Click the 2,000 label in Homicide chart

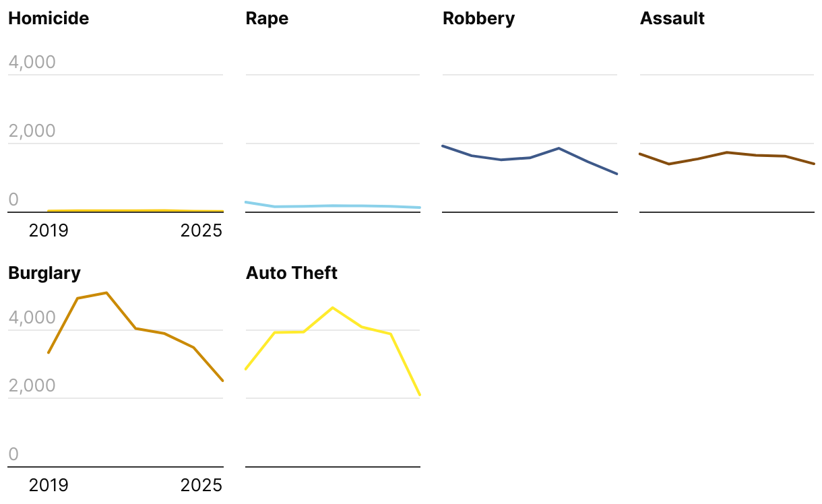tap(32, 131)
